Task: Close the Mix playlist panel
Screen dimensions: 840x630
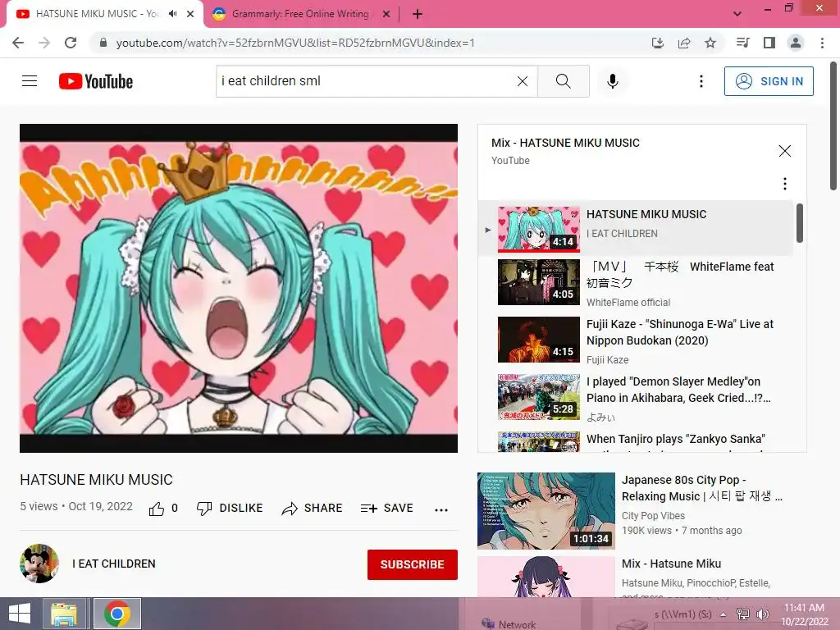Action: tap(784, 151)
